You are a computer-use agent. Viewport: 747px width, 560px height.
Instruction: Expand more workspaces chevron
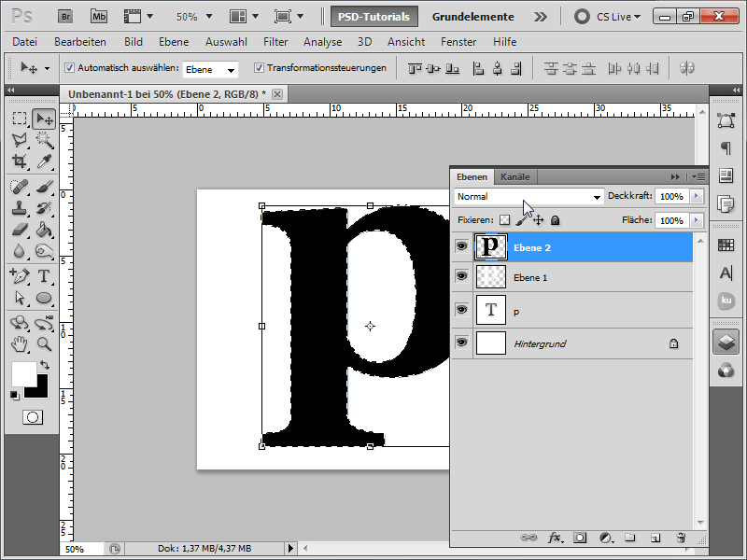(540, 17)
